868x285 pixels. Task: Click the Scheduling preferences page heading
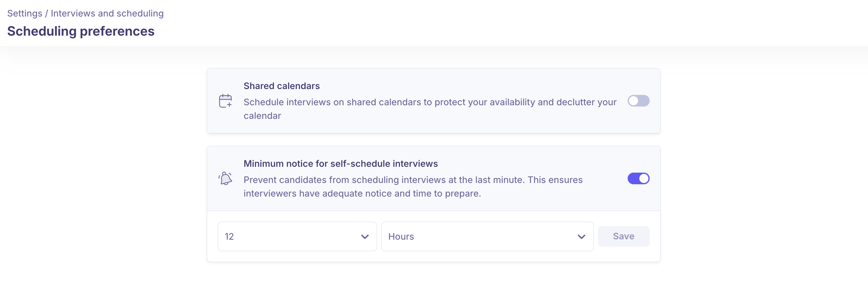81,31
